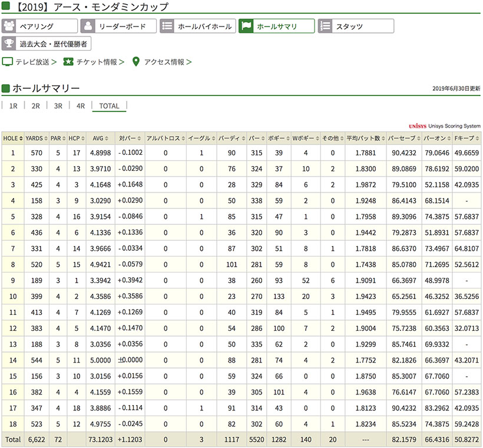483x448 pixels.
Task: Click the green flag Hole Summary icon
Action: [x=246, y=26]
